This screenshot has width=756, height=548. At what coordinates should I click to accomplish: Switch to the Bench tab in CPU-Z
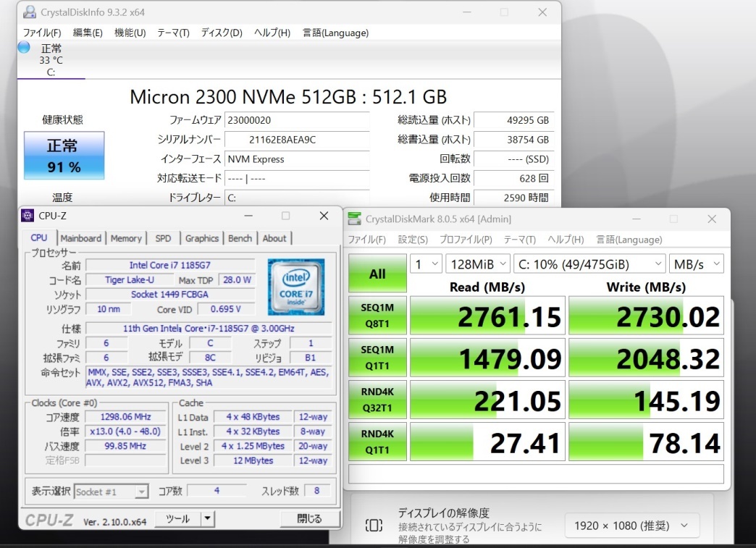click(x=240, y=238)
